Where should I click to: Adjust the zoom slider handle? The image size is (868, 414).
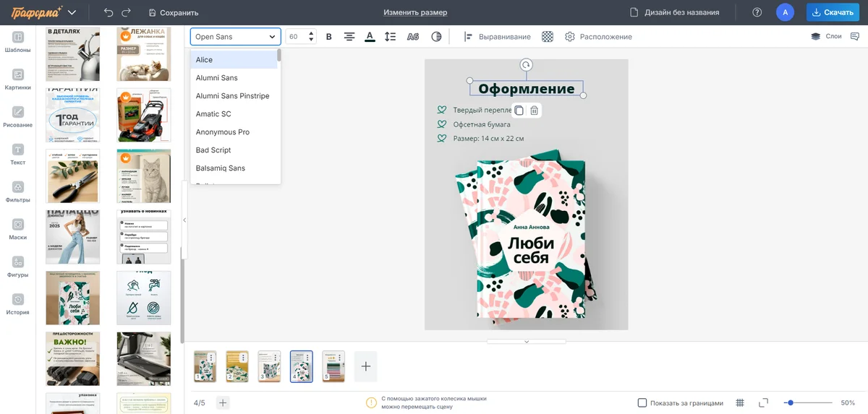pos(791,403)
